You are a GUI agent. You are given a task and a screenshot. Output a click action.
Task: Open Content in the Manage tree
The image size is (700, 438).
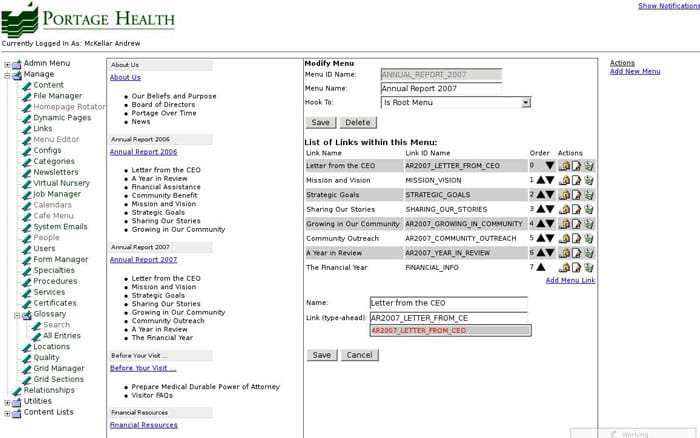coord(48,85)
